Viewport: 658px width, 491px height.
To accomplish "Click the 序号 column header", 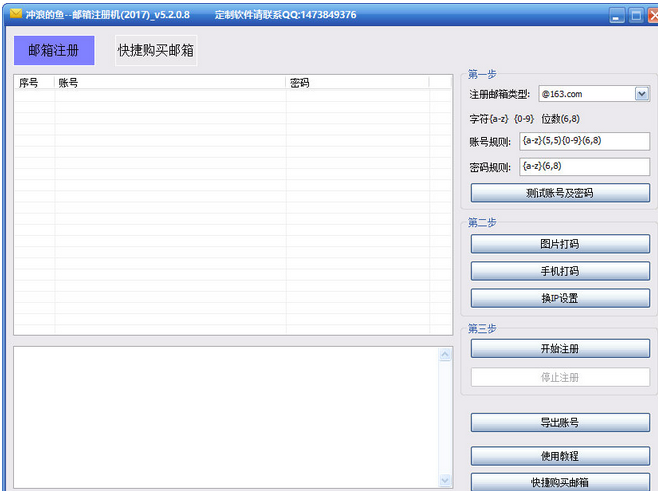I will click(34, 83).
